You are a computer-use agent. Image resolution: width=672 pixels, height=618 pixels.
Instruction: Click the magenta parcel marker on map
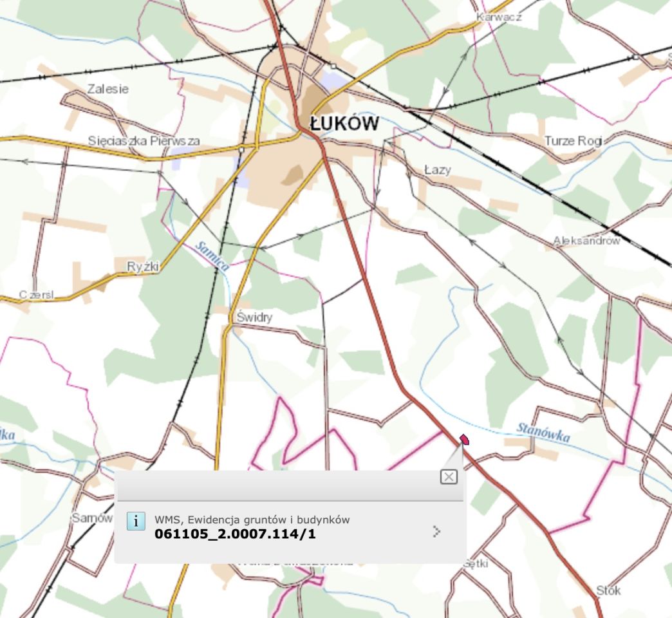click(464, 439)
